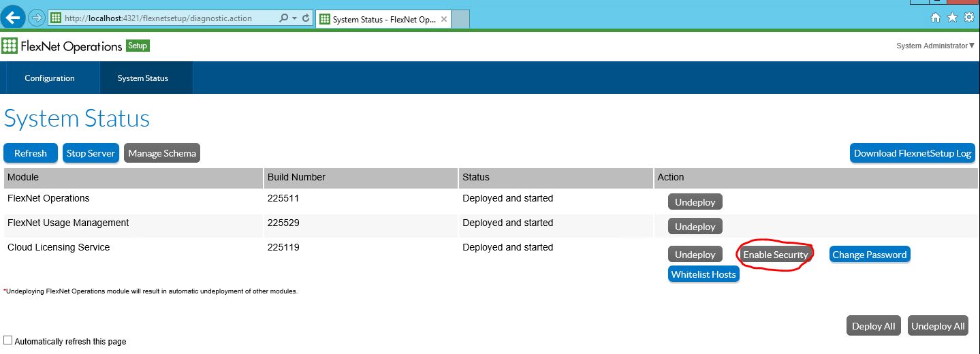Click the green Setup badge
This screenshot has height=354, width=980.
[138, 46]
